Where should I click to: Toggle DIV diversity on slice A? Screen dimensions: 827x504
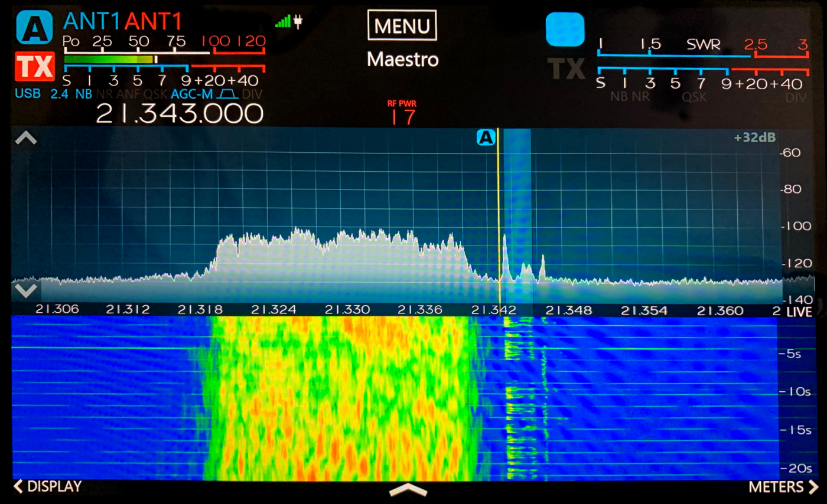pos(253,94)
